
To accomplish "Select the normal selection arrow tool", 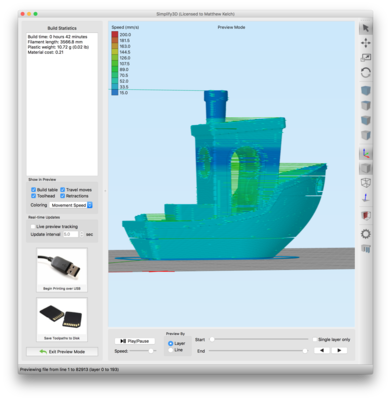I will coord(366,28).
